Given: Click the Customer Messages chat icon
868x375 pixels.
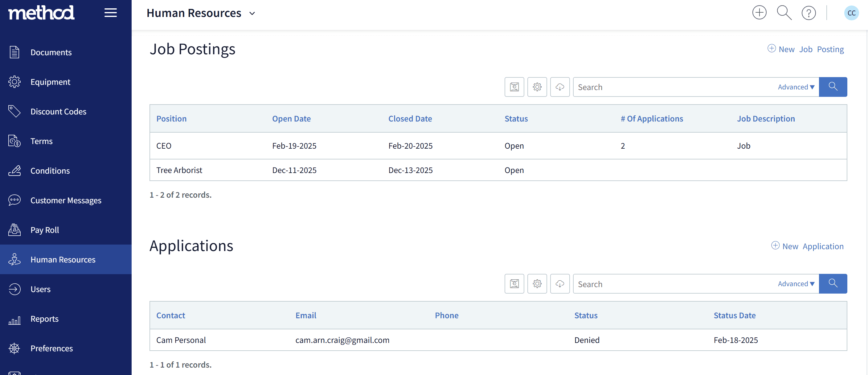Looking at the screenshot, I should 14,200.
